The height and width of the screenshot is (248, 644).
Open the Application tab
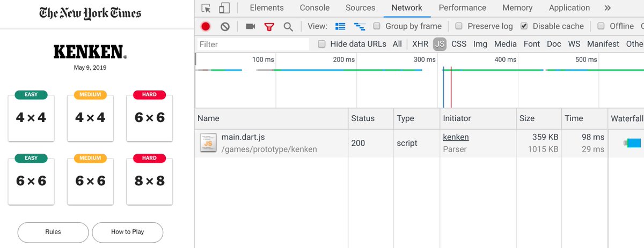coord(569,7)
